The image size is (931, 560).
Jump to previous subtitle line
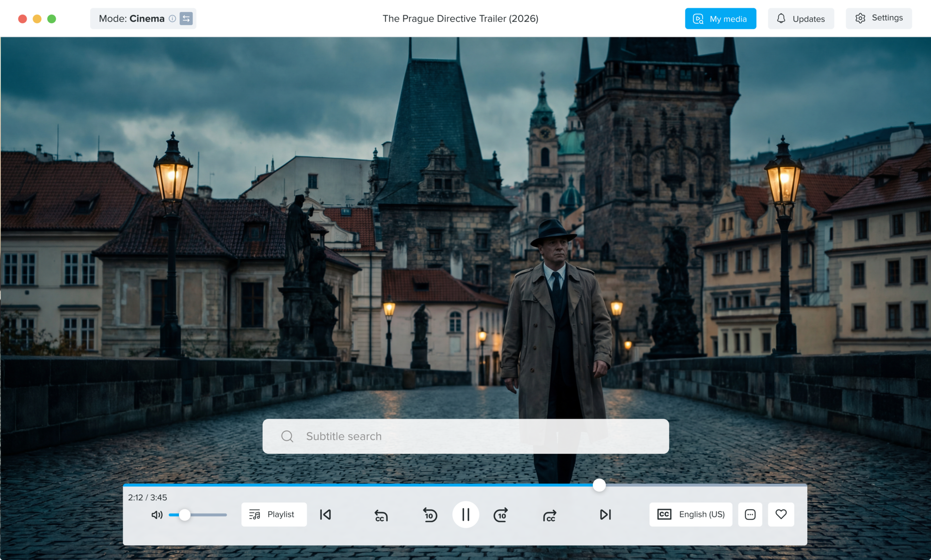381,515
